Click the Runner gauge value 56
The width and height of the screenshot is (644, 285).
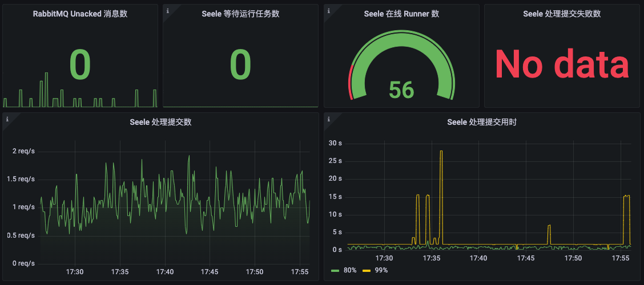tap(401, 90)
